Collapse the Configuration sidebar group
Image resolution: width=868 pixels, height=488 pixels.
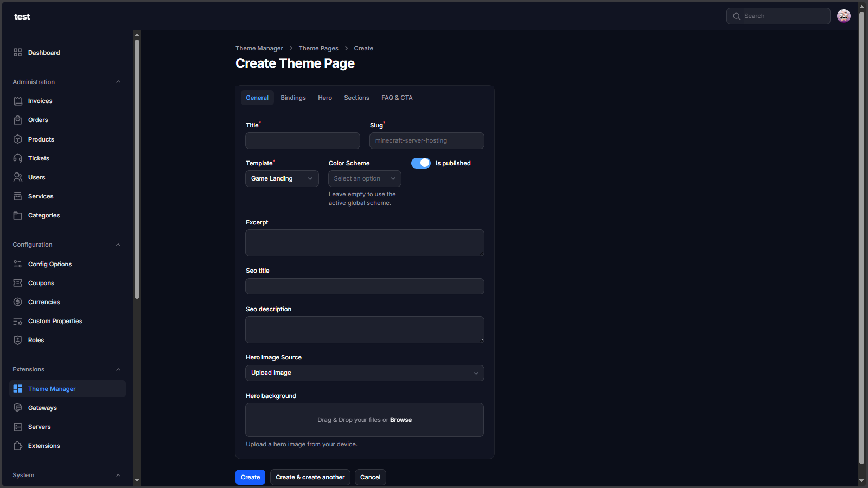click(x=118, y=245)
